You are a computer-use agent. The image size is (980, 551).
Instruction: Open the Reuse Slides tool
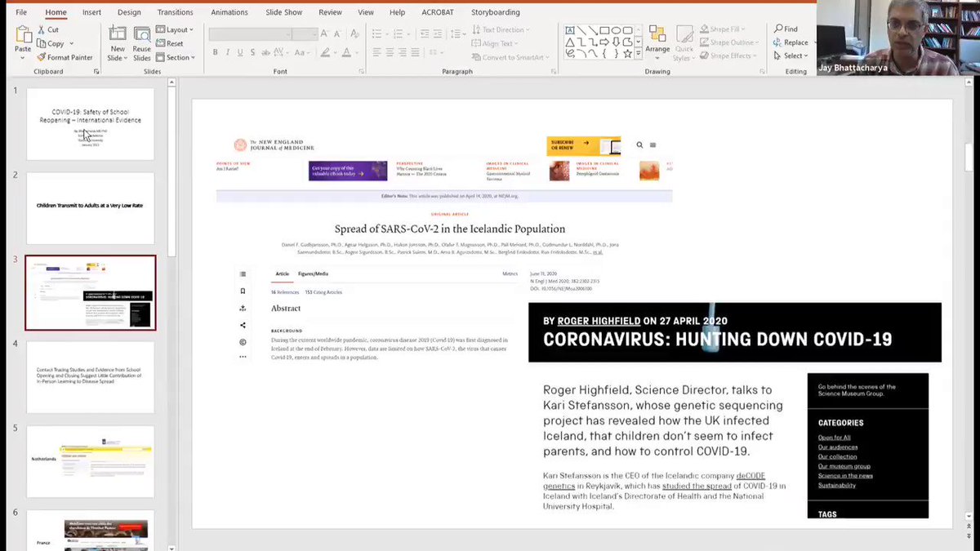point(142,43)
